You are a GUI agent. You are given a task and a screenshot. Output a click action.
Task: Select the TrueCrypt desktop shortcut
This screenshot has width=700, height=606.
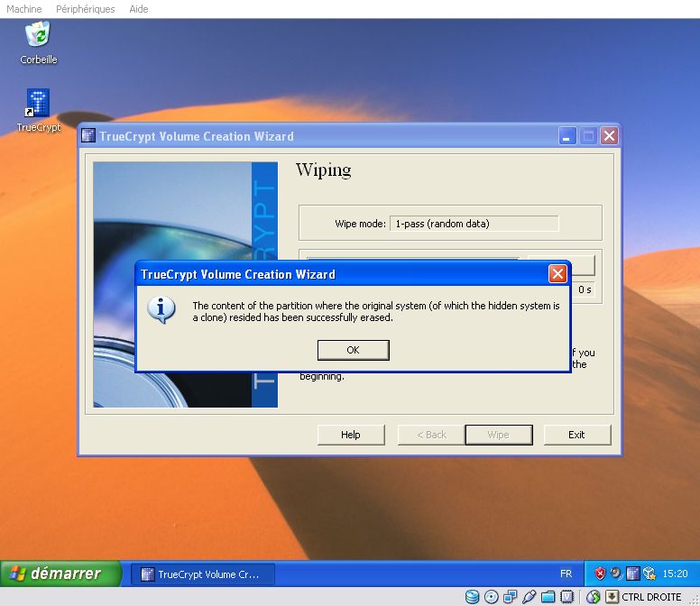(x=39, y=110)
